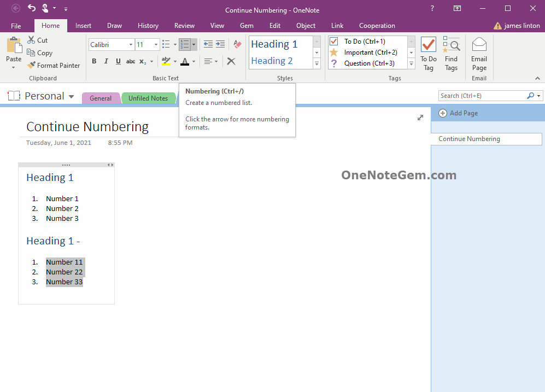Viewport: 545px width, 392px height.
Task: Click the Format Painter tool
Action: coord(54,66)
